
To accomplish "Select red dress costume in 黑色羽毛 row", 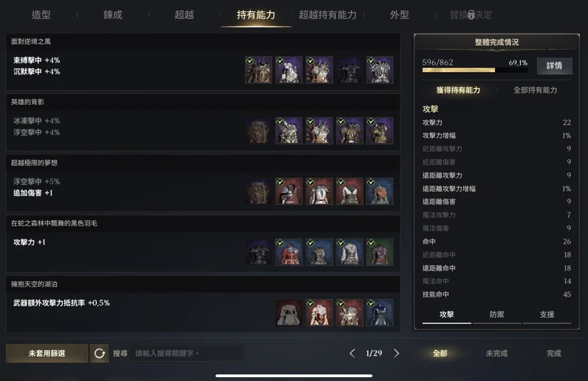I will click(289, 252).
